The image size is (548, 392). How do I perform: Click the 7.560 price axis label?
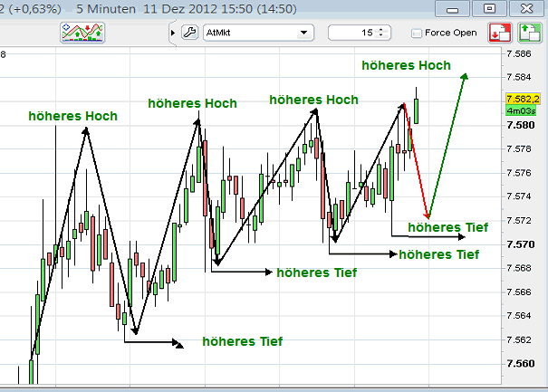tap(521, 364)
